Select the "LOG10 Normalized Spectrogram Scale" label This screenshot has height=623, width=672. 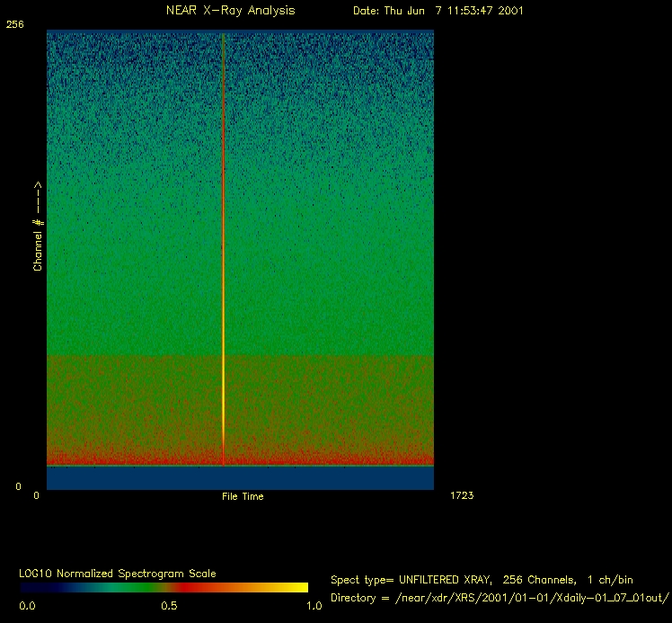pos(118,574)
